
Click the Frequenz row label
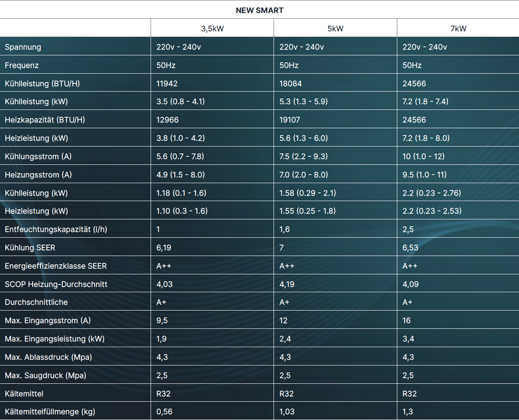(x=22, y=65)
